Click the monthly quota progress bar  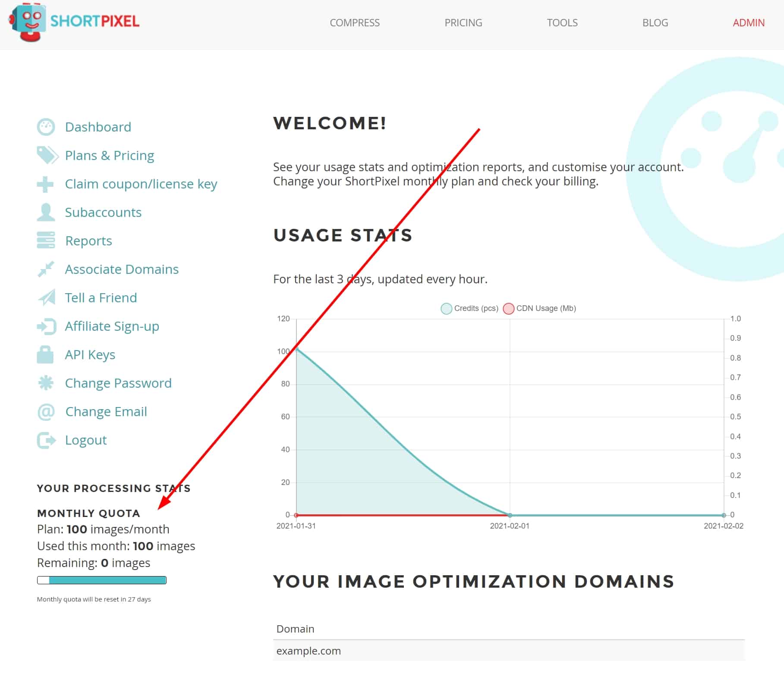tap(102, 580)
